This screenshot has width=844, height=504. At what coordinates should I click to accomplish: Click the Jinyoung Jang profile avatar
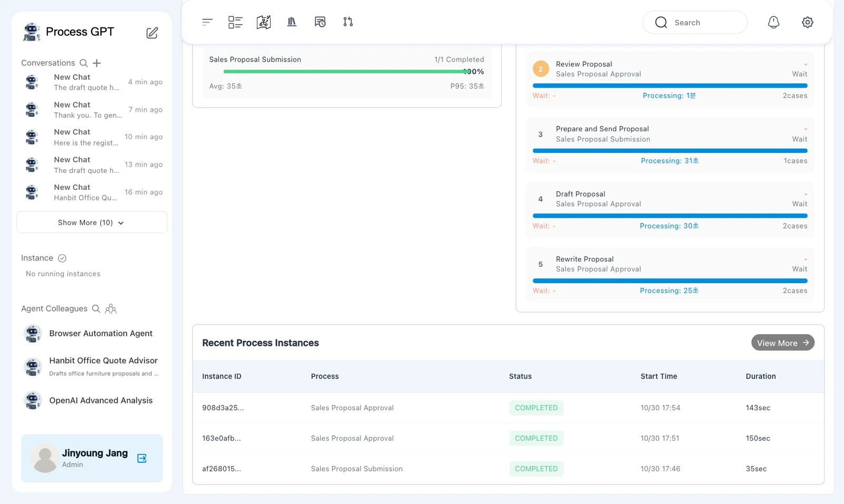[45, 458]
